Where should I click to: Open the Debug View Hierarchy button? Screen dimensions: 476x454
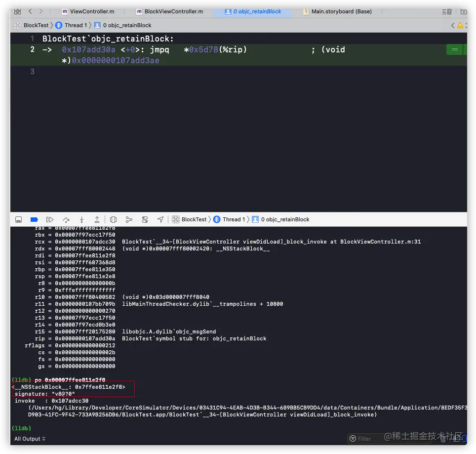click(113, 219)
